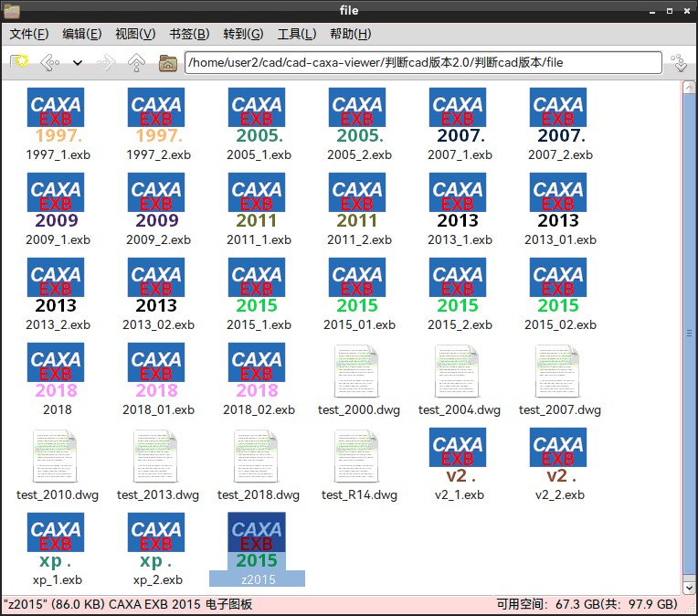Click inside the location path field
Screen dimensions: 698x616
pos(422,62)
